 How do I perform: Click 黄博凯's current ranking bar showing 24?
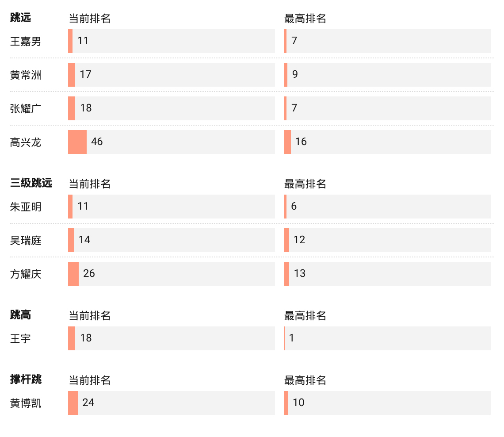click(73, 403)
